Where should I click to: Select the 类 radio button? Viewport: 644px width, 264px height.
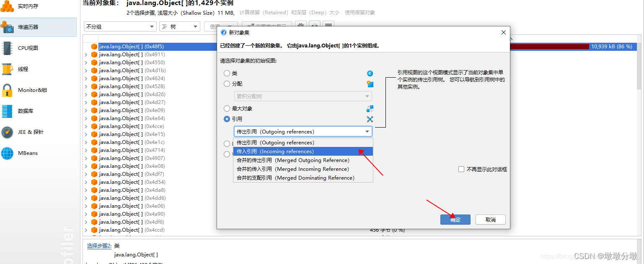coord(227,73)
